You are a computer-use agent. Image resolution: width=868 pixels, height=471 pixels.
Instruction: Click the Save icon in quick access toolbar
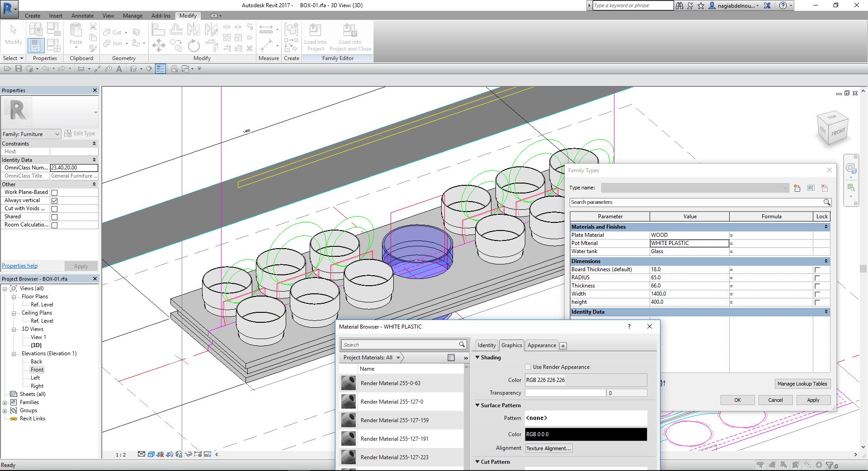pos(19,69)
